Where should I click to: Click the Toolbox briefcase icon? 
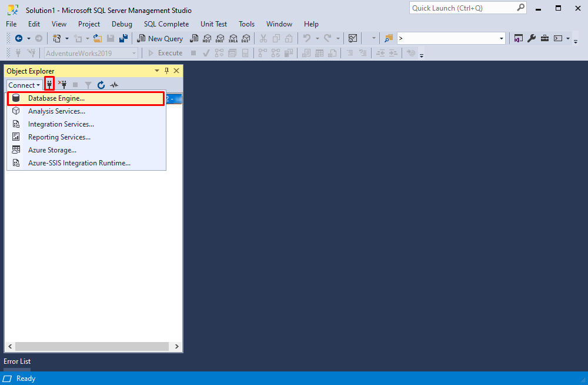pos(545,38)
